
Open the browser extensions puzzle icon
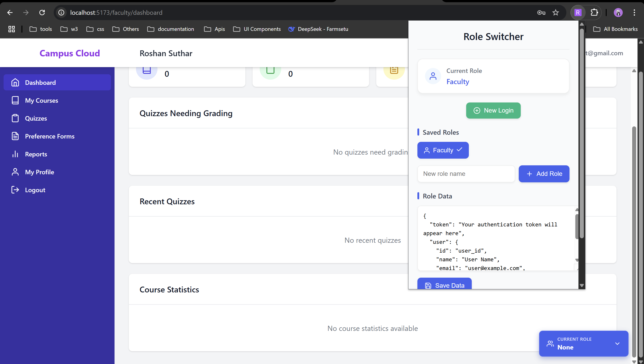pos(595,13)
